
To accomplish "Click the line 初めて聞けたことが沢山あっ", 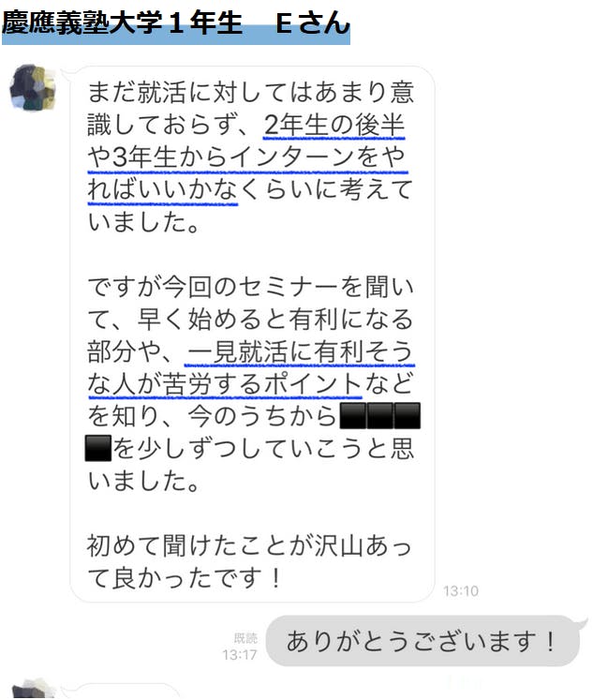I will point(249,545).
